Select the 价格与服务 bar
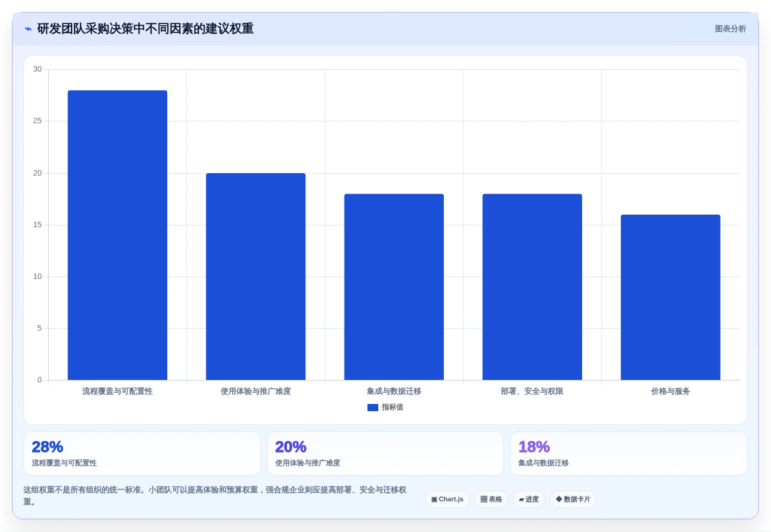The image size is (771, 532). pos(671,297)
